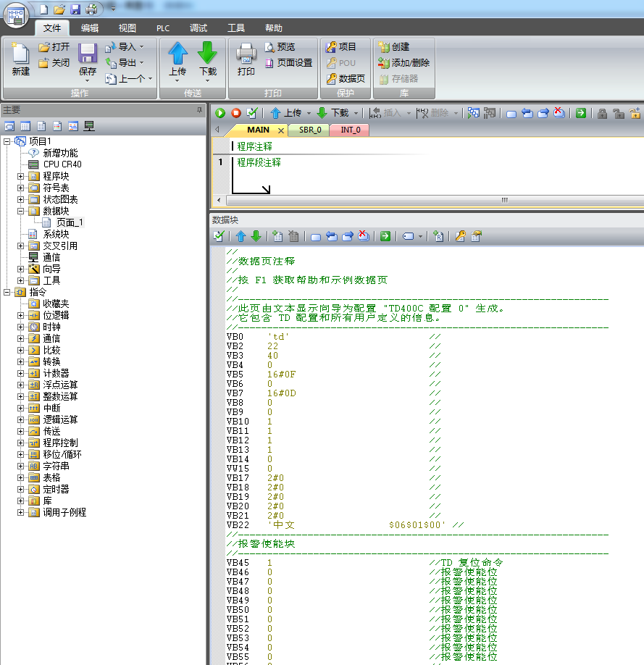Screen dimensions: 644x665
Task: Expand the 定时器 instruction folder
Action: (20, 489)
